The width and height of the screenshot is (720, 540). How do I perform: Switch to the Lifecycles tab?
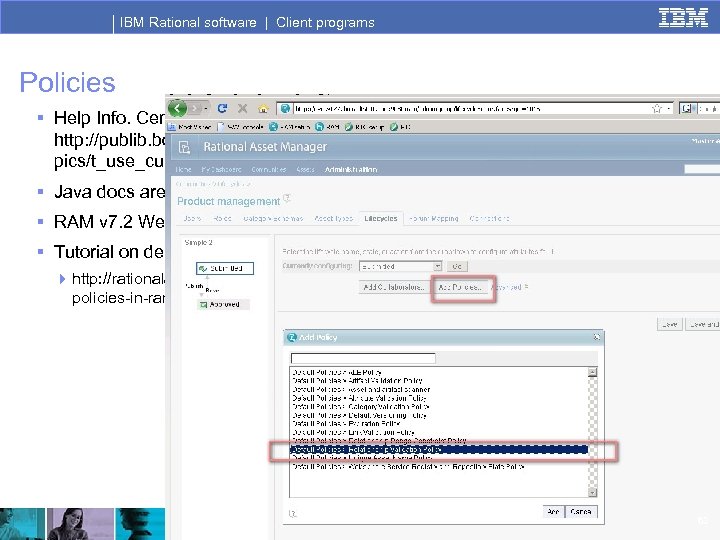[381, 219]
